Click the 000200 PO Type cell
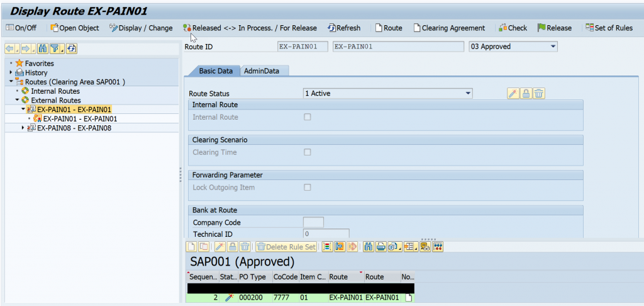644x306 pixels. coord(255,298)
